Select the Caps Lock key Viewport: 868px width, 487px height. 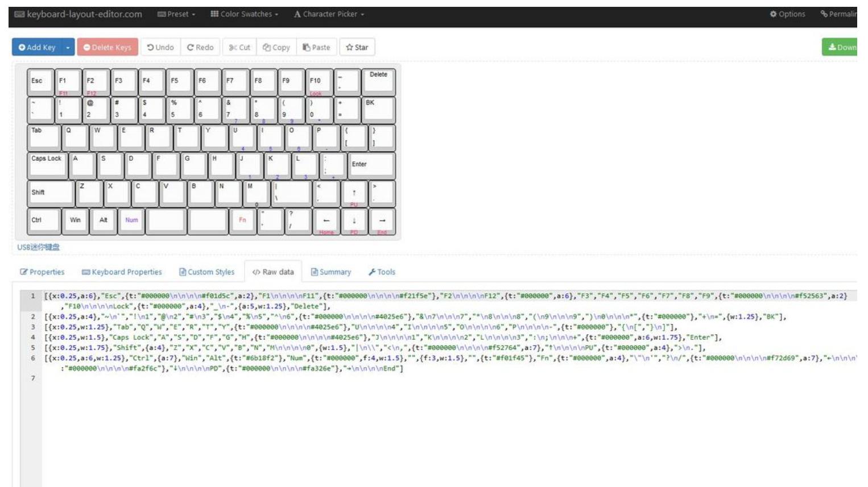[47, 165]
